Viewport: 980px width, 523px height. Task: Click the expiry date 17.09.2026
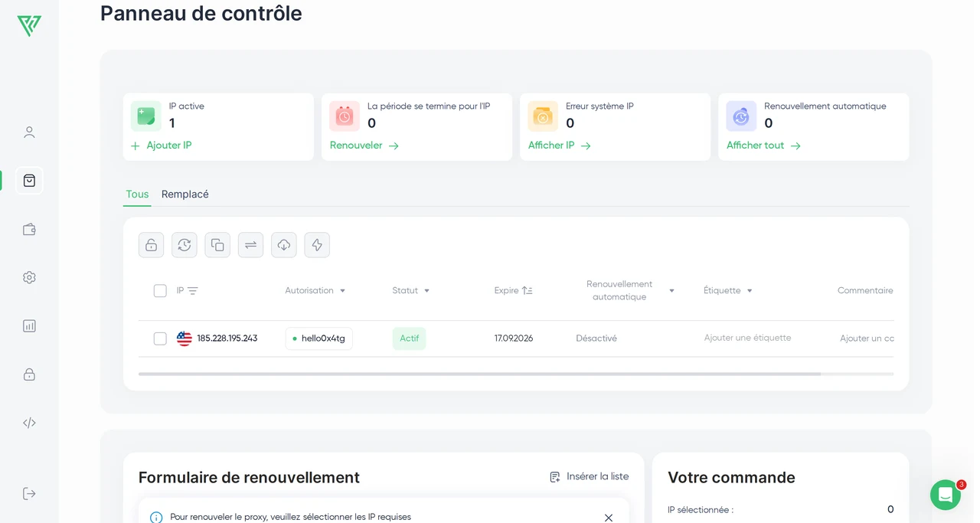(x=514, y=338)
